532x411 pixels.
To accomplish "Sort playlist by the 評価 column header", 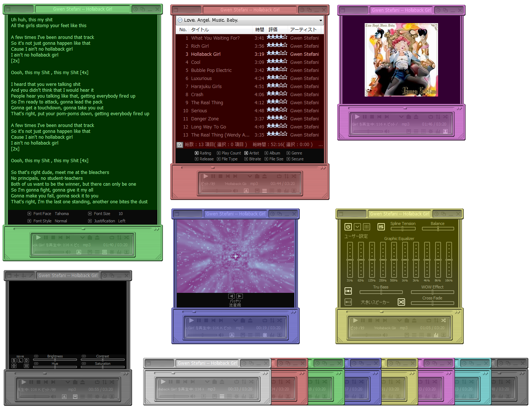I will coord(277,29).
